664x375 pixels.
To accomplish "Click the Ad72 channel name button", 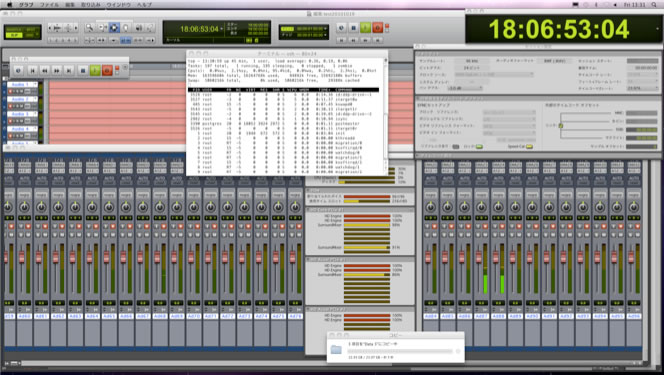I will [x=228, y=316].
